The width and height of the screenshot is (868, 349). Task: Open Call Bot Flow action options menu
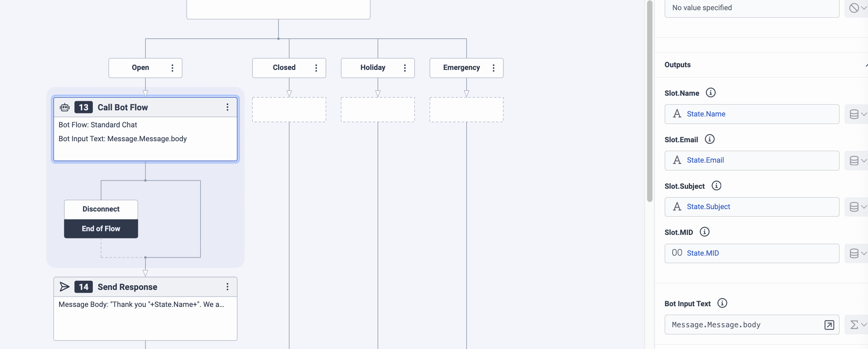point(227,107)
